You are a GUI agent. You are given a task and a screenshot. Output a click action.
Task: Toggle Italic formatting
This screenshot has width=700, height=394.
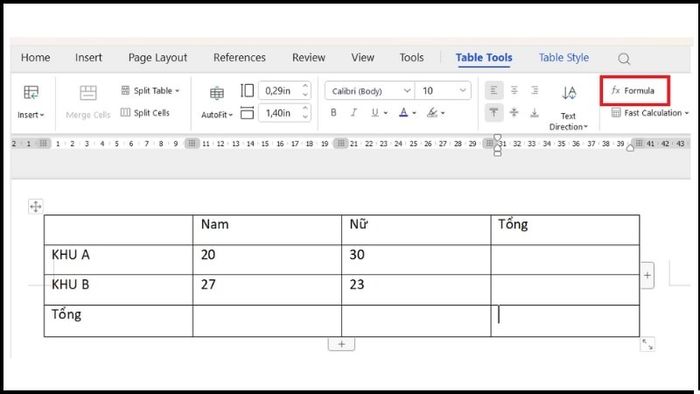click(354, 112)
